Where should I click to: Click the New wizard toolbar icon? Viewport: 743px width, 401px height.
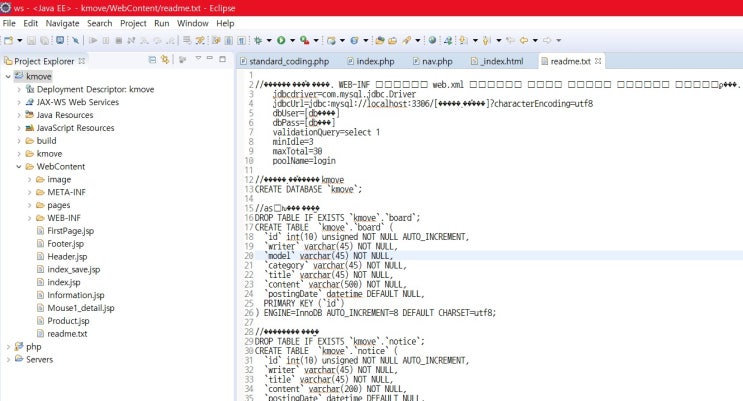click(x=9, y=41)
